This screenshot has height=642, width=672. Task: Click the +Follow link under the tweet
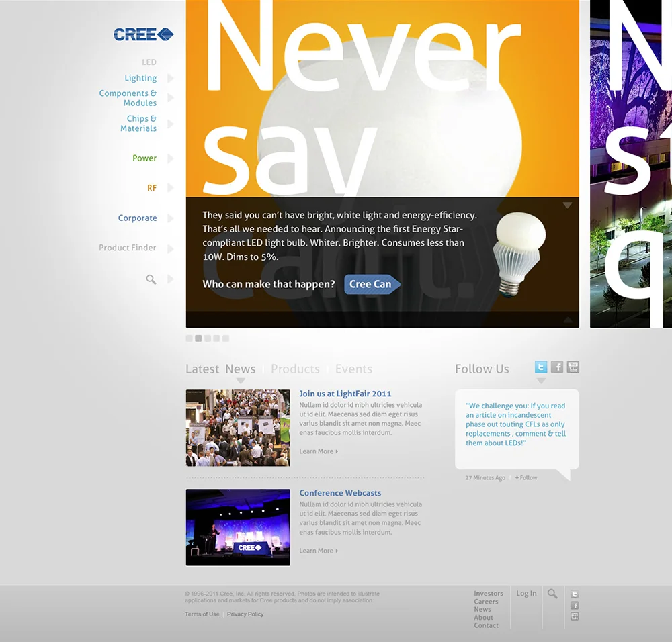(x=526, y=478)
